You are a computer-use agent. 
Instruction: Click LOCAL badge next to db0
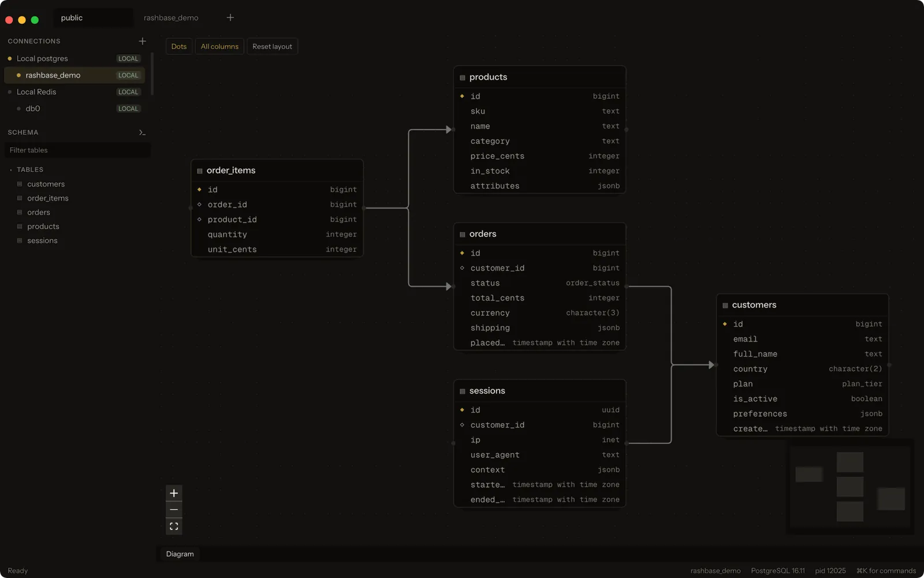click(128, 109)
